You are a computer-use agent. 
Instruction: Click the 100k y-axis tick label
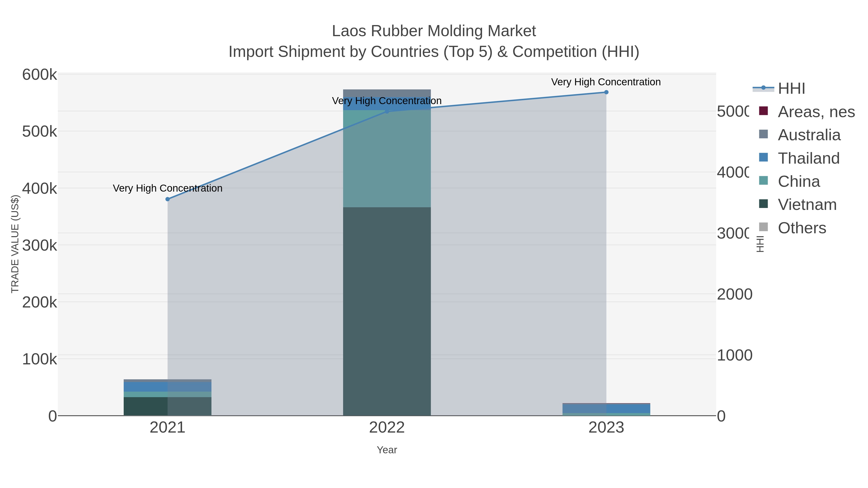(x=40, y=359)
